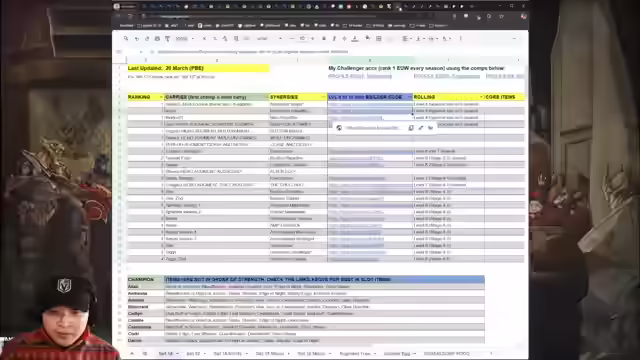Toggle italic formatting
640x360 pixels.
(334, 38)
